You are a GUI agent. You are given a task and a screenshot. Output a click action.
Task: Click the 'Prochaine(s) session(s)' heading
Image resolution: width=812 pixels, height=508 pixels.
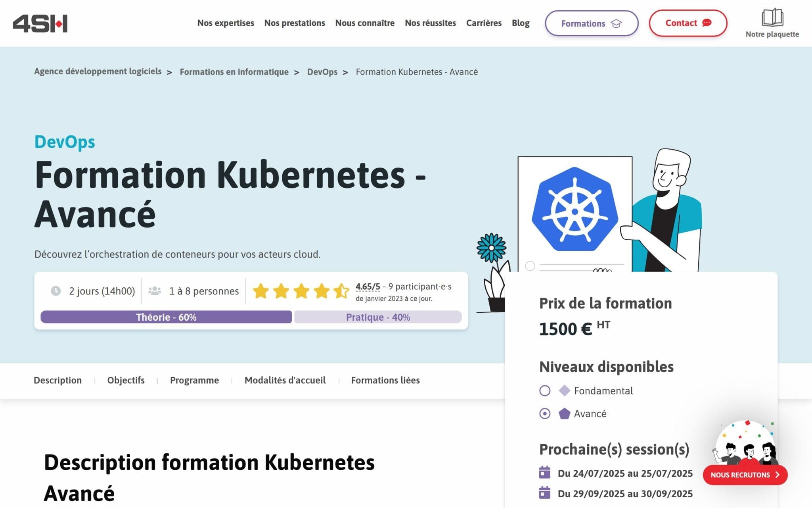(614, 449)
